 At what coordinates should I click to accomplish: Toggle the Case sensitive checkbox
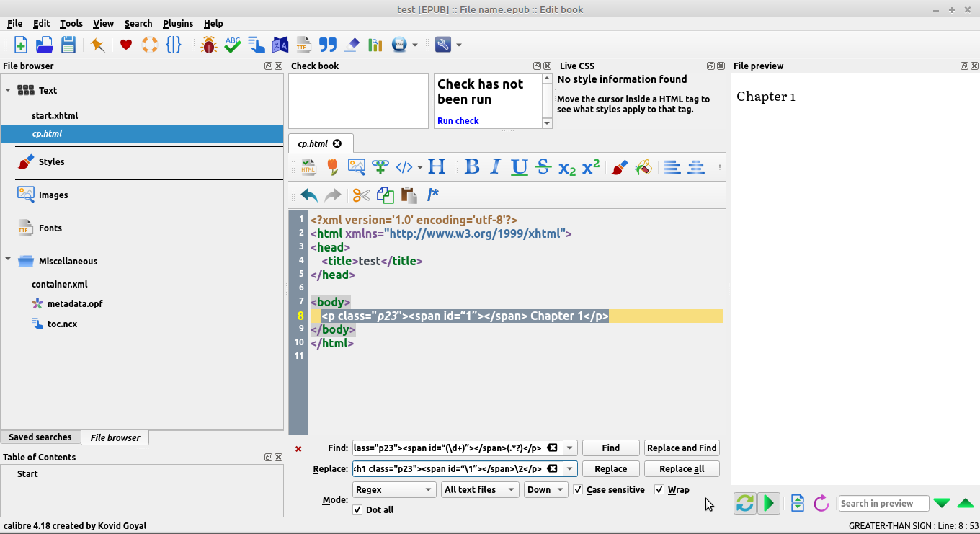click(x=578, y=490)
